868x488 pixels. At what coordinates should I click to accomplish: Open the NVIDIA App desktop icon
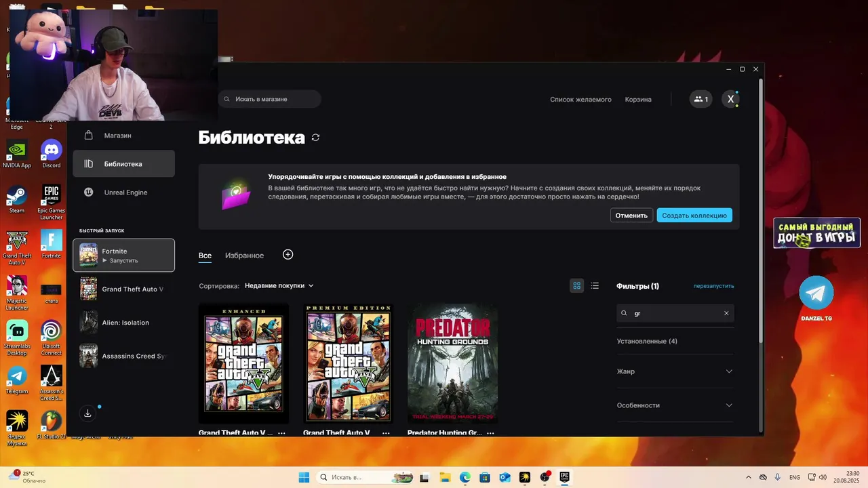(16, 154)
